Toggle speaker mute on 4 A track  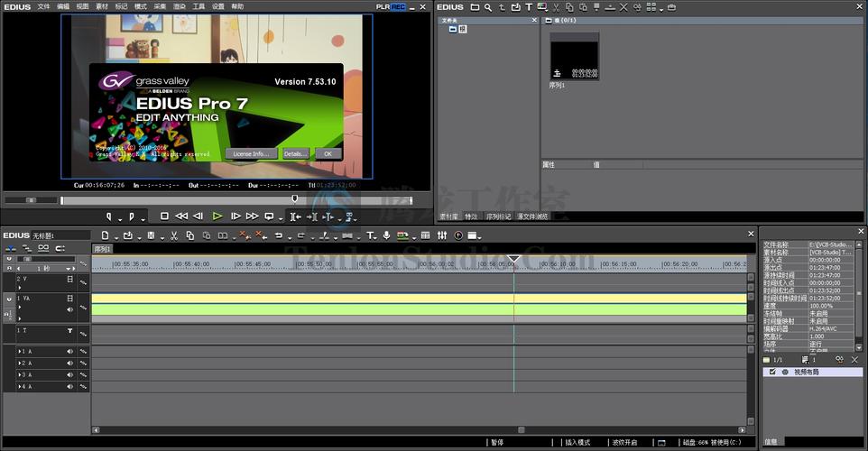coord(69,386)
